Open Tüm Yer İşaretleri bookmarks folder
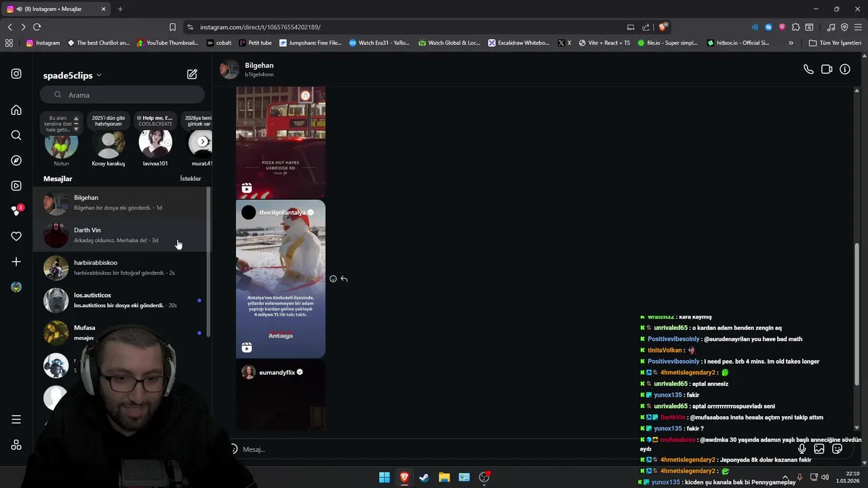868x488 pixels. click(835, 43)
